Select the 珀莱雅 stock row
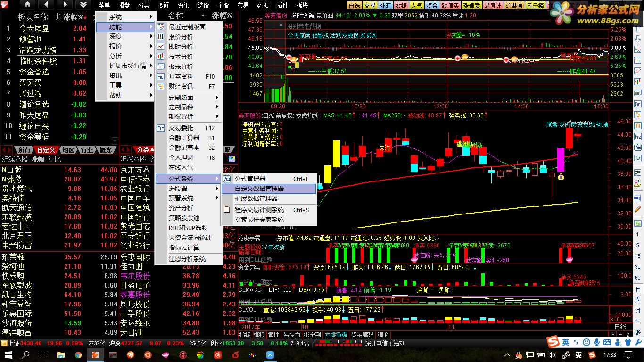Image resolution: width=644 pixels, height=362 pixels. tap(59, 257)
